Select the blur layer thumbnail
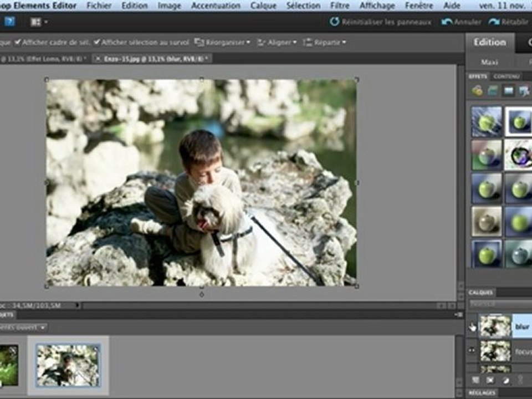532x399 pixels. (495, 326)
